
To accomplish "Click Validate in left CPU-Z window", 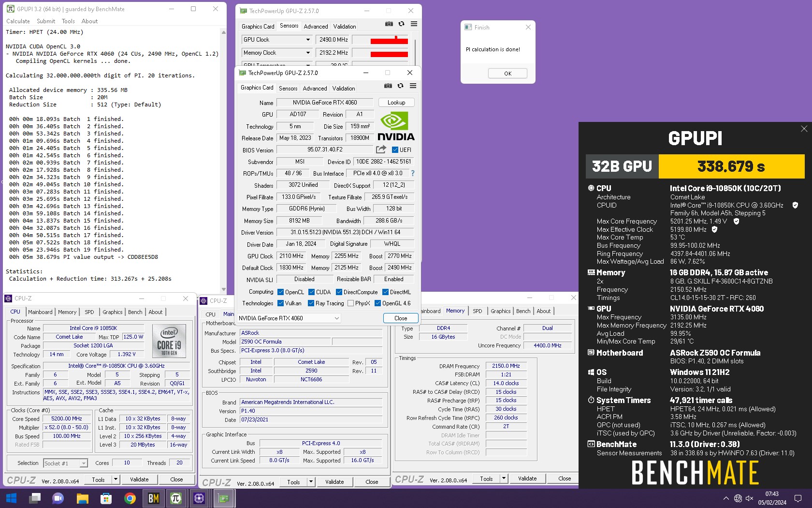I will pyautogui.click(x=139, y=479).
